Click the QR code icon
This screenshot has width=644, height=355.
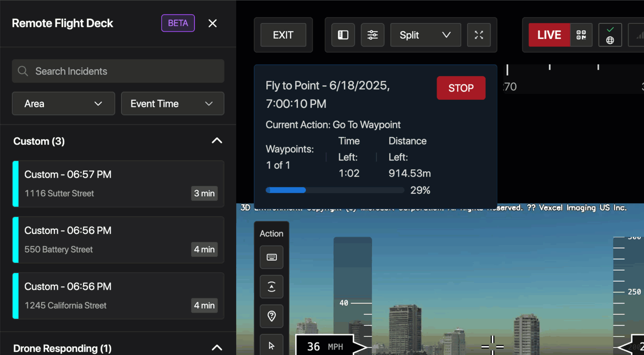(x=581, y=35)
